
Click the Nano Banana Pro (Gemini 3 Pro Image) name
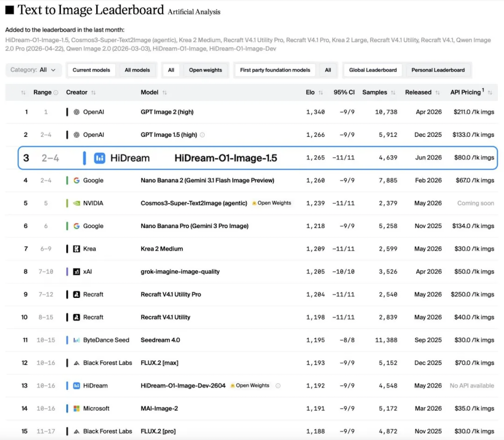[x=195, y=226]
